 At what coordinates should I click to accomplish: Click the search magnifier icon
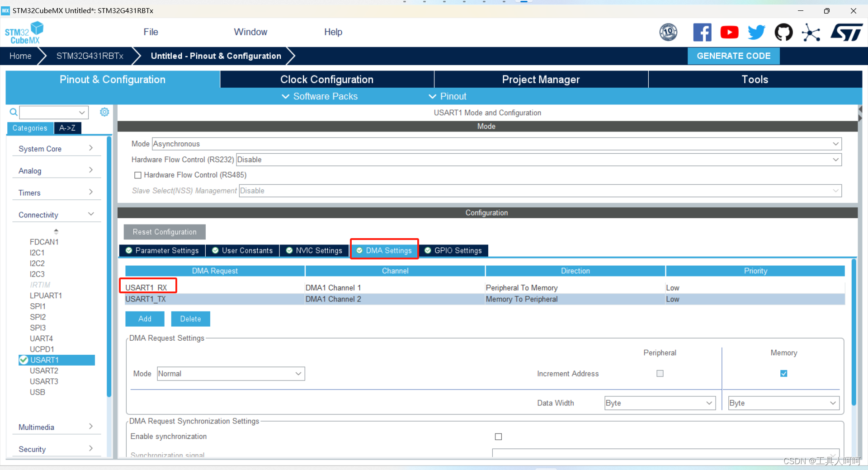point(14,112)
